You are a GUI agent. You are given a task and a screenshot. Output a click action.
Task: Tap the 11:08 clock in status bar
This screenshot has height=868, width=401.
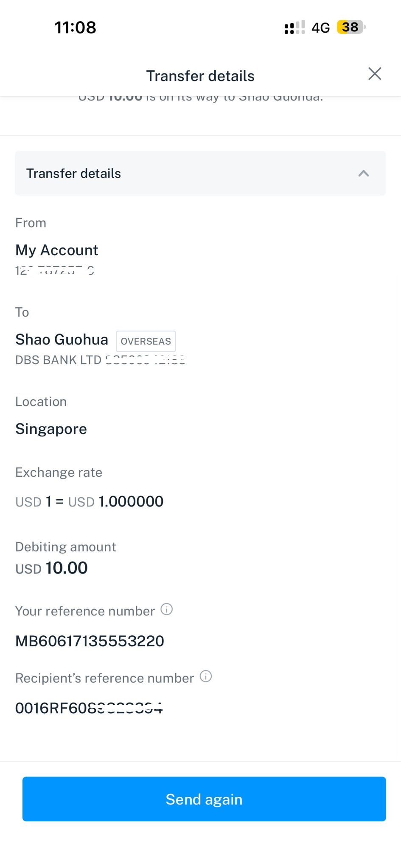pos(76,28)
